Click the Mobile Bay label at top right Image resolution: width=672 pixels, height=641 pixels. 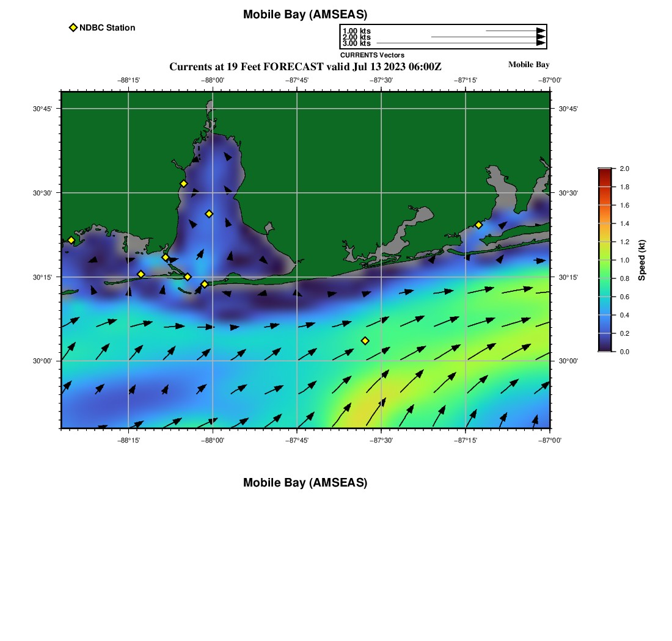[528, 65]
